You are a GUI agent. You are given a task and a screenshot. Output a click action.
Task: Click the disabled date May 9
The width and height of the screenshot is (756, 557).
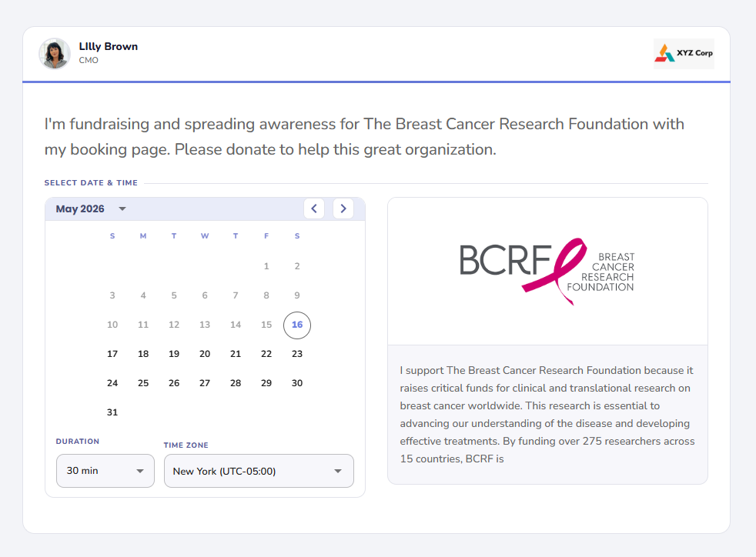297,295
